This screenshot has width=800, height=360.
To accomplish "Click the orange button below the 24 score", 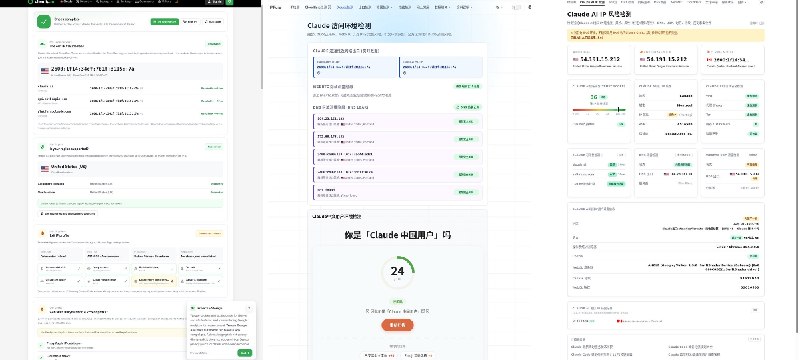I will pyautogui.click(x=397, y=325).
